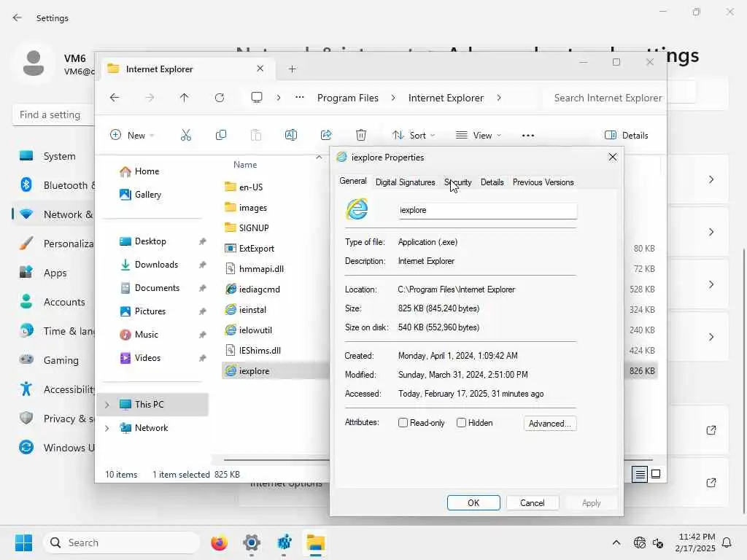Viewport: 747px width, 560px height.
Task: Click the network globe icon in system tray
Action: tap(639, 542)
